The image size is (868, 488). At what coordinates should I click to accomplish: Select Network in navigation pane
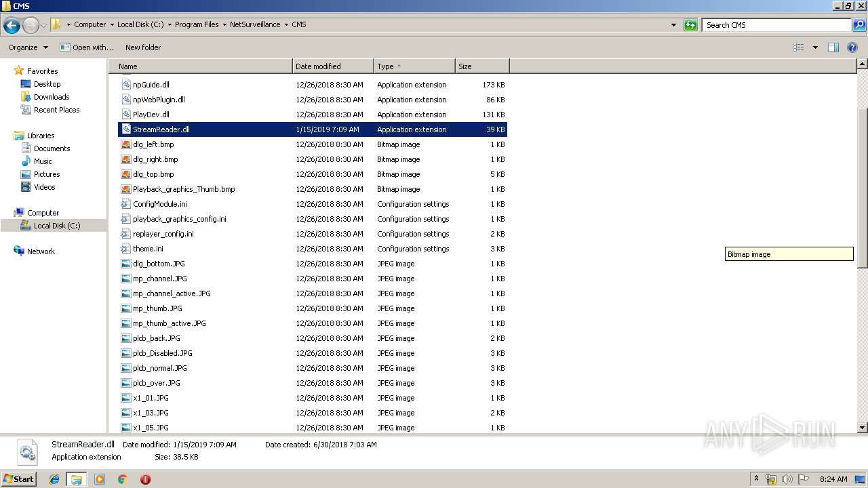(x=41, y=251)
